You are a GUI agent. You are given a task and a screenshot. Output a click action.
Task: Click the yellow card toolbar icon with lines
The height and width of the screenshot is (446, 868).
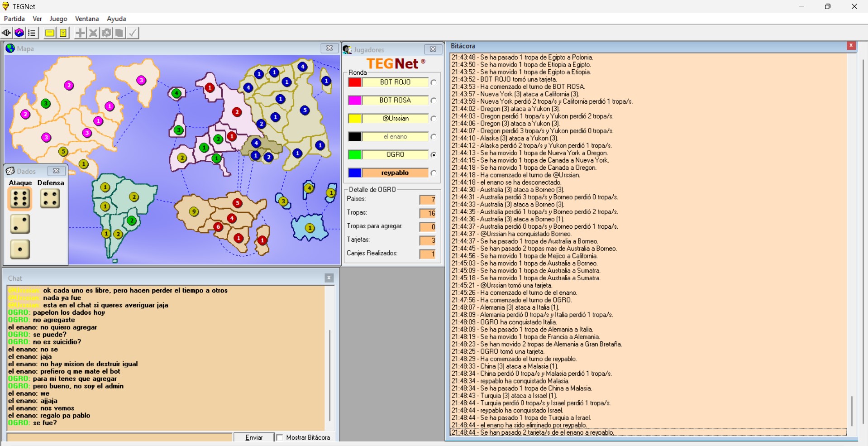(x=50, y=33)
